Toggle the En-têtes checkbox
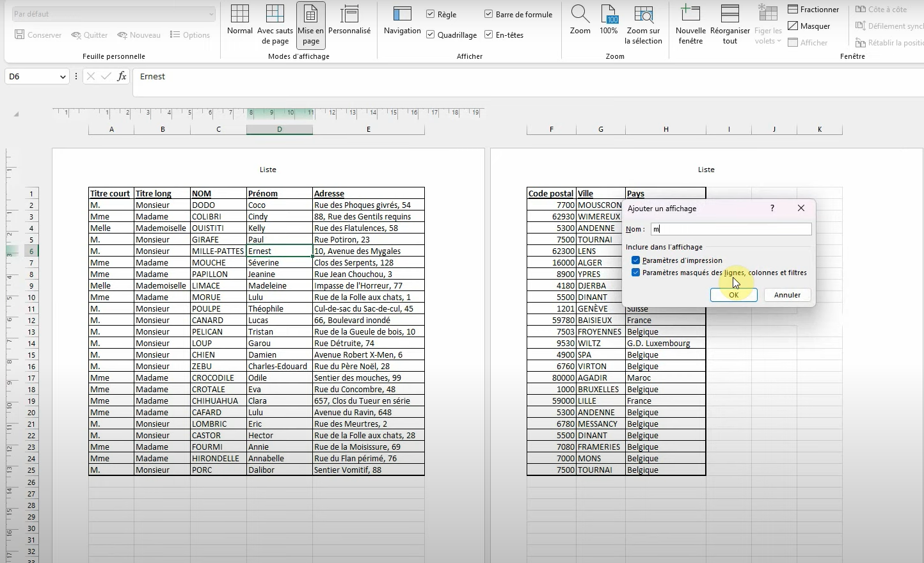The image size is (924, 563). (x=488, y=35)
